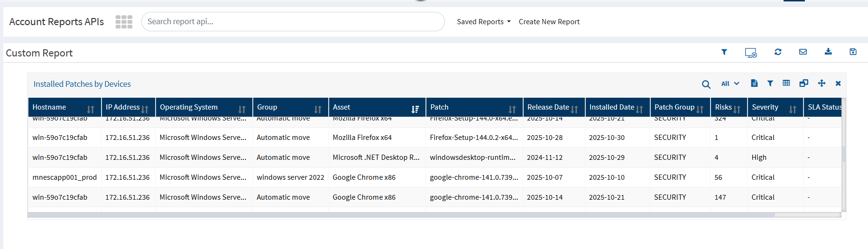Open the table view grid icon

[x=786, y=83]
